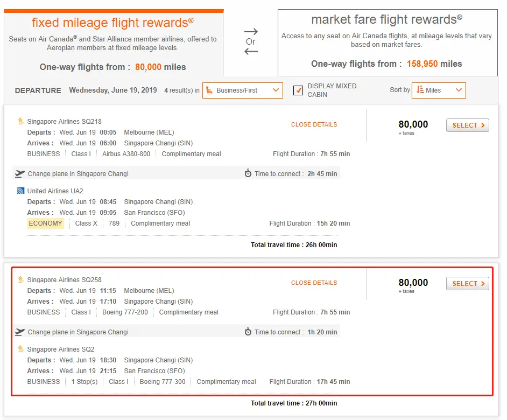Open the Business/First cabin dropdown
507x420 pixels.
(x=243, y=90)
